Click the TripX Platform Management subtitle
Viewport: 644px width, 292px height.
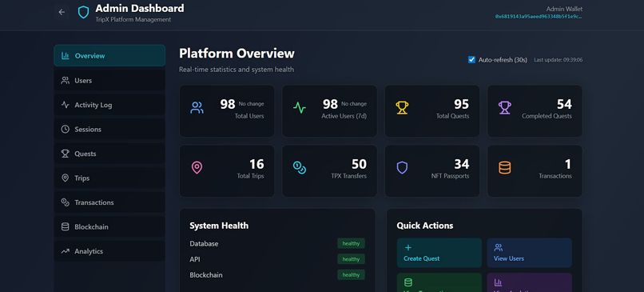click(x=133, y=19)
